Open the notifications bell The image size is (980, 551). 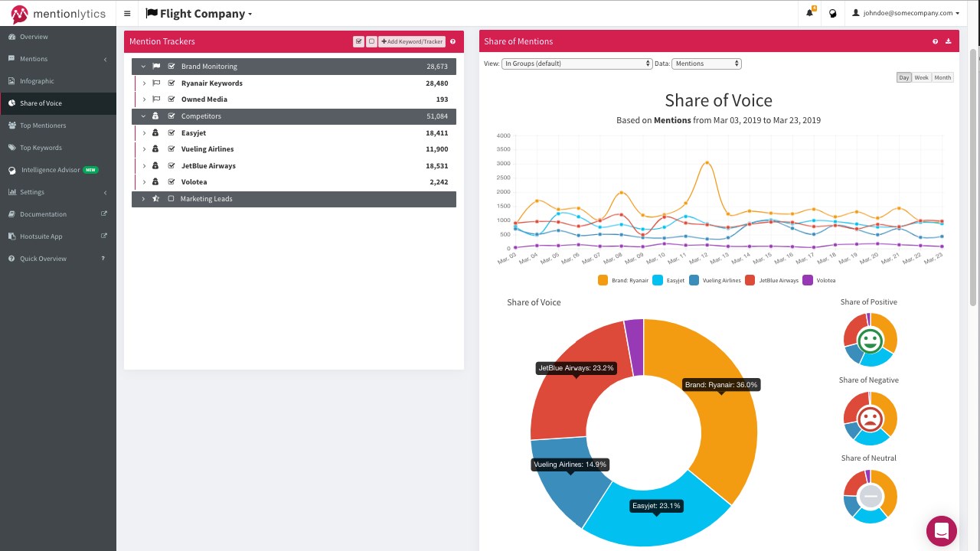click(810, 13)
